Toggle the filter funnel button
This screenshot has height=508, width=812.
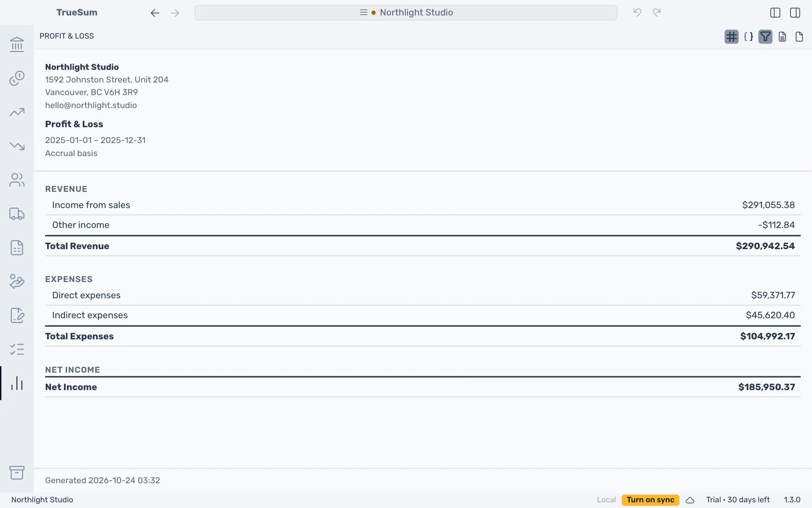[x=765, y=37]
